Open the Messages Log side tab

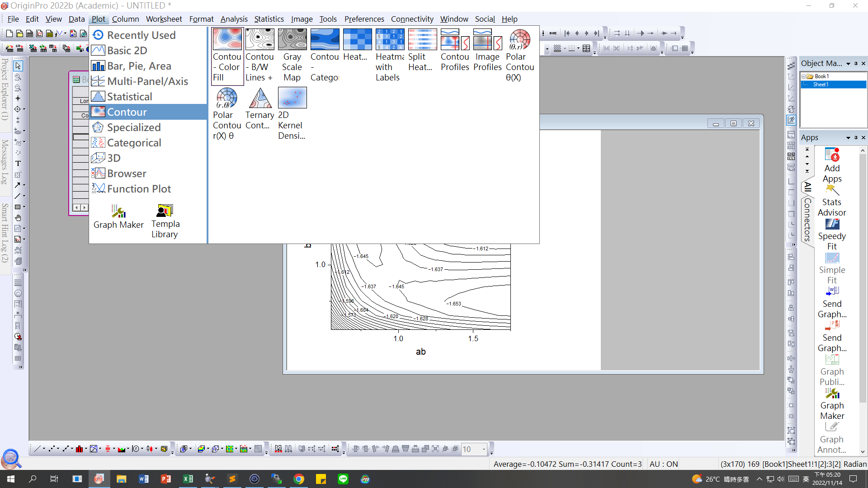(5, 161)
